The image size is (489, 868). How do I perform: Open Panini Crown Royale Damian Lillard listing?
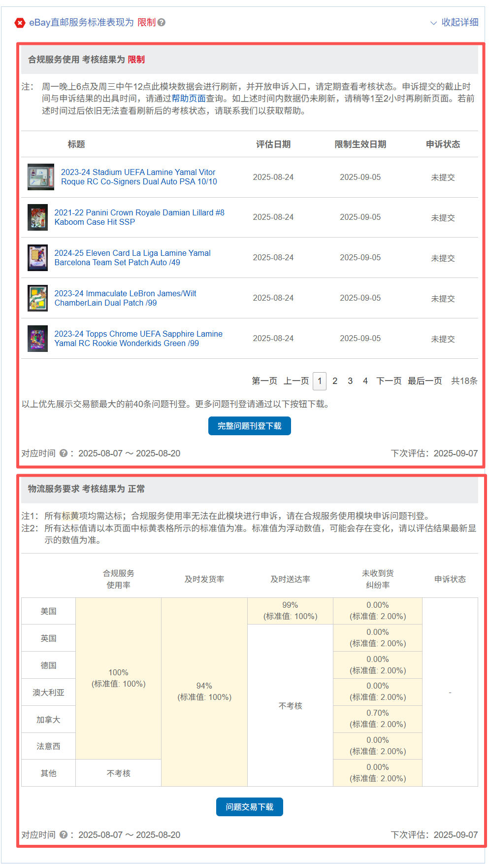coord(139,217)
